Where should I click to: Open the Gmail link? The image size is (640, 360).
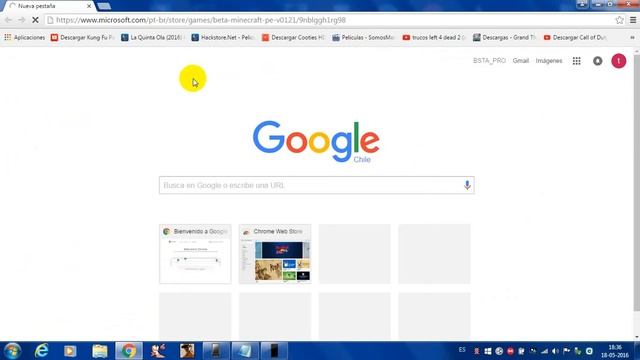point(521,61)
